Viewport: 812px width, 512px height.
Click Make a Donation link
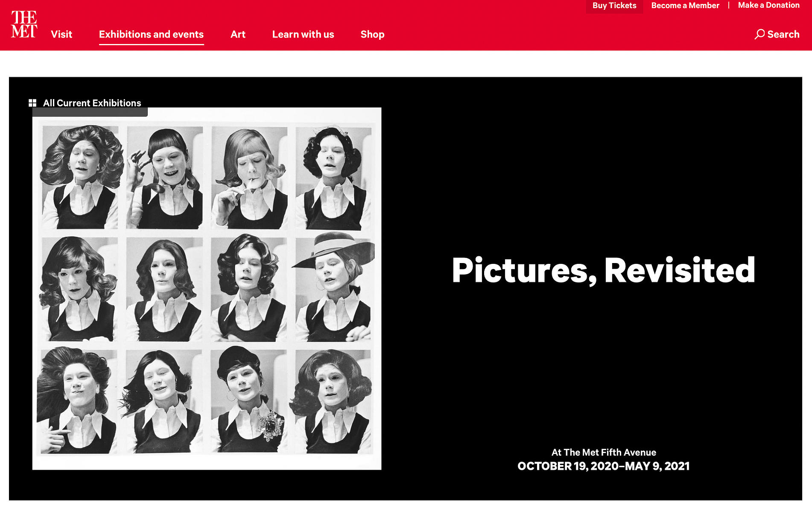[768, 5]
